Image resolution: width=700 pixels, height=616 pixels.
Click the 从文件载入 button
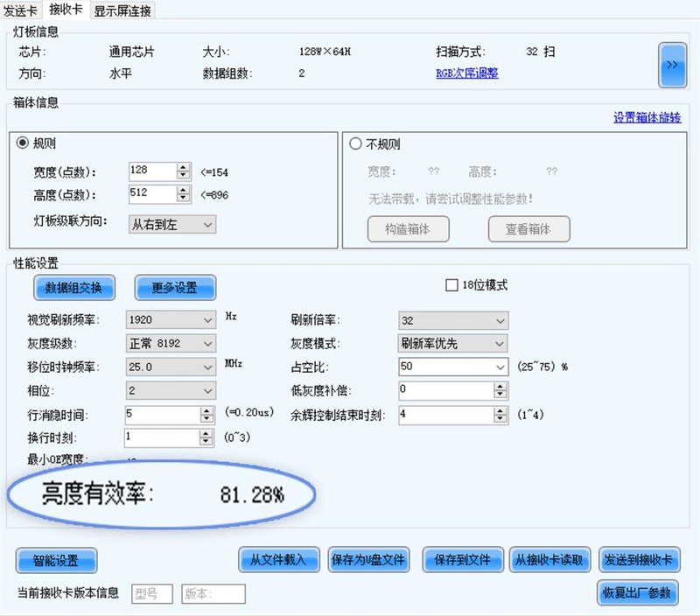pyautogui.click(x=278, y=561)
